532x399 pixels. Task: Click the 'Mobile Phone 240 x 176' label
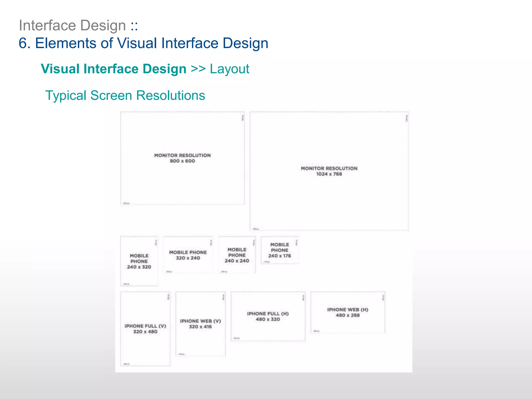click(x=280, y=250)
